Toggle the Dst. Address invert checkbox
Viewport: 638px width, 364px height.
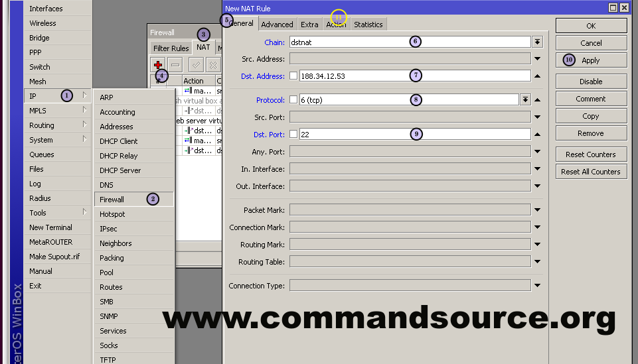(293, 76)
